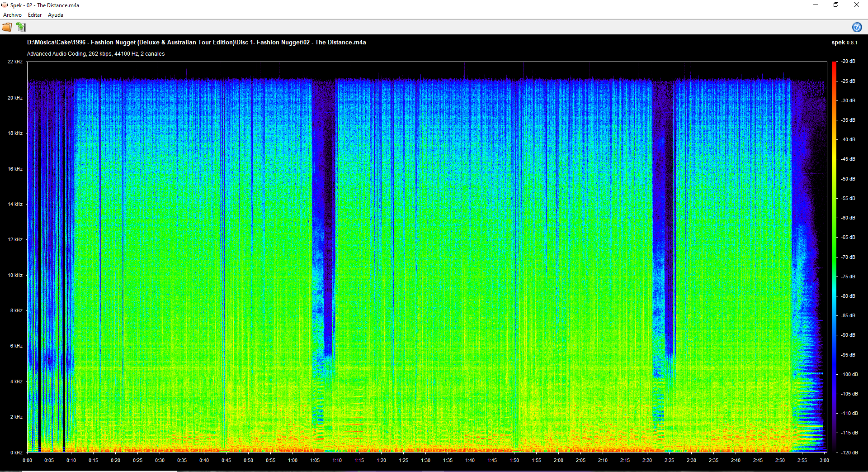Screen dimensions: 868x472
Task: Click the 0:00 start time label
Action: coord(28,460)
